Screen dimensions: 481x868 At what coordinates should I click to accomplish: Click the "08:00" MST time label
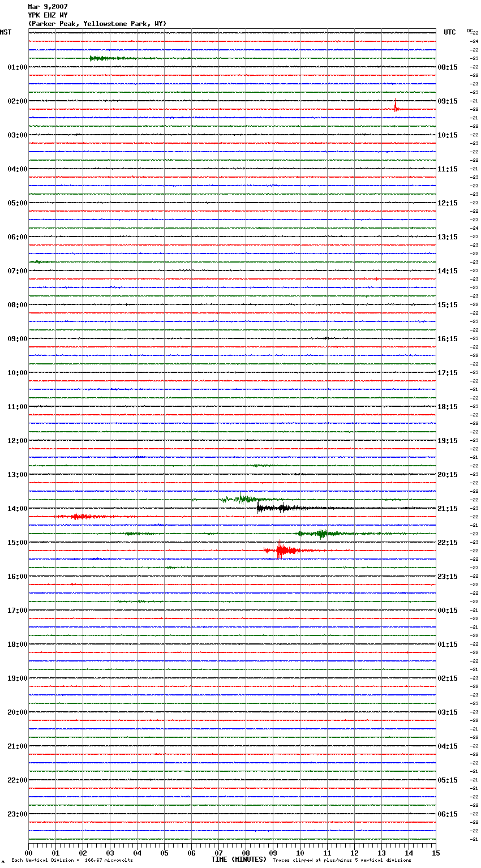click(17, 305)
